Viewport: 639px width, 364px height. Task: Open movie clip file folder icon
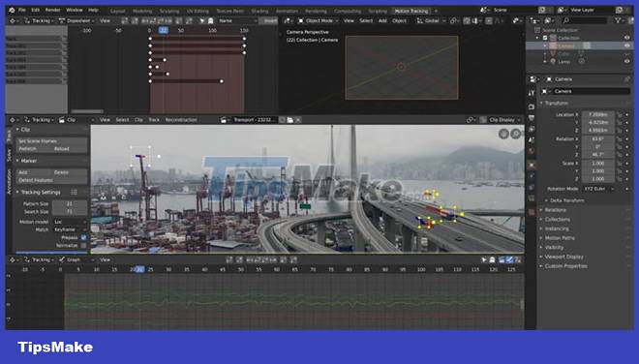[289, 120]
